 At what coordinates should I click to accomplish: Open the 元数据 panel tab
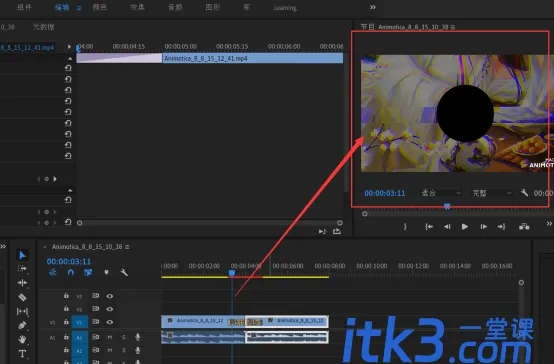tap(43, 27)
